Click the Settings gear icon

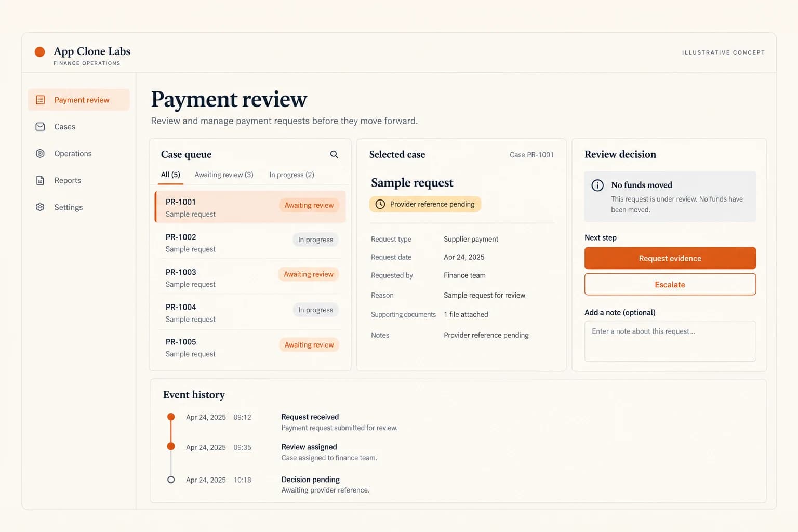(40, 207)
